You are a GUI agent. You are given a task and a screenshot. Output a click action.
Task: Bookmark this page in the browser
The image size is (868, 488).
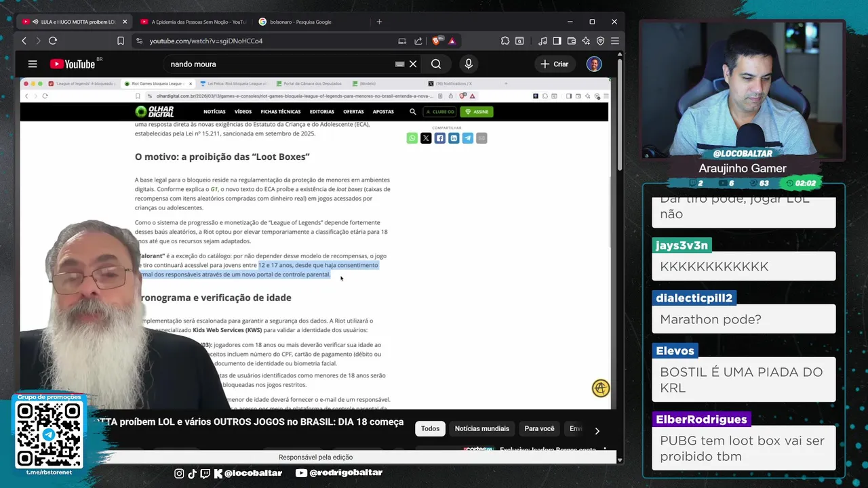pyautogui.click(x=120, y=41)
